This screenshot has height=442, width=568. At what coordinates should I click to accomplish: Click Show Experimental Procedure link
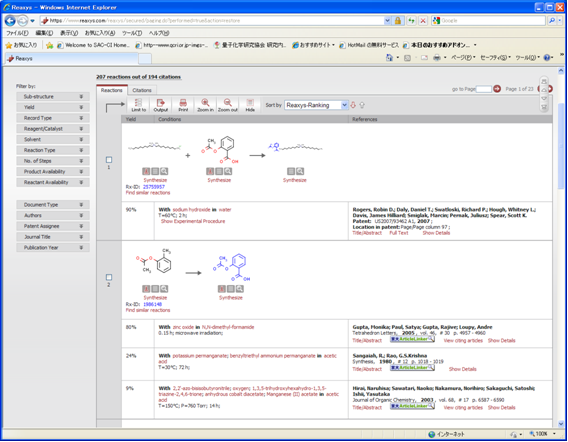[x=193, y=221]
